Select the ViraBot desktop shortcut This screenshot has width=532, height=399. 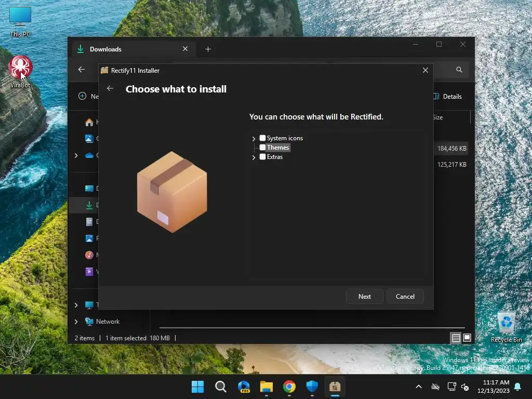[20, 72]
